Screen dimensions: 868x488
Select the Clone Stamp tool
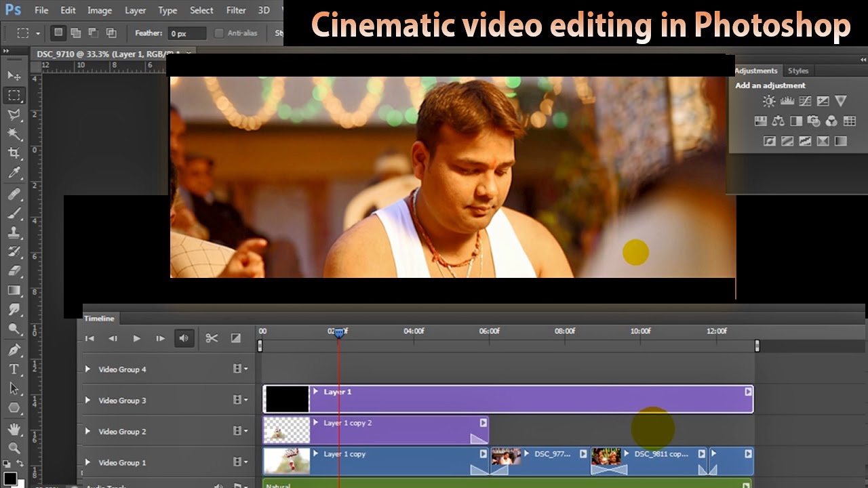click(x=14, y=232)
